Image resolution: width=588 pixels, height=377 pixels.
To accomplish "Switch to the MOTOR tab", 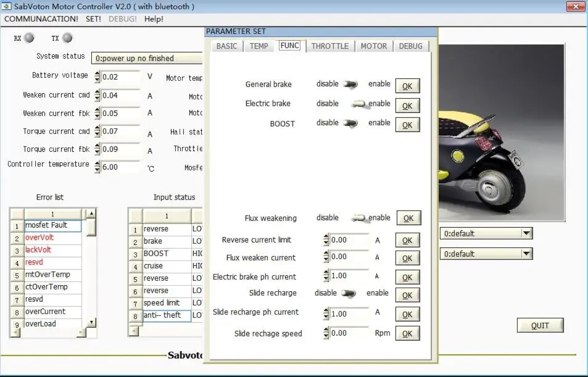I will 374,46.
